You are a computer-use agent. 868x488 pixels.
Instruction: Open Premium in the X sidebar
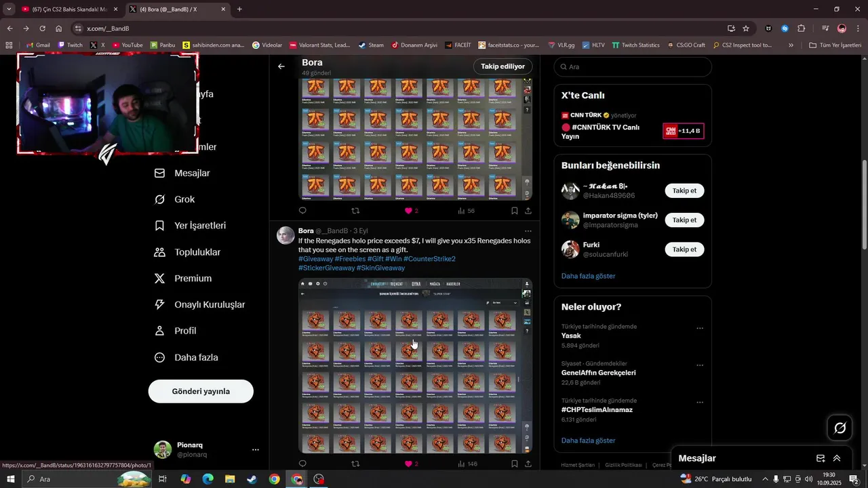coord(183,279)
